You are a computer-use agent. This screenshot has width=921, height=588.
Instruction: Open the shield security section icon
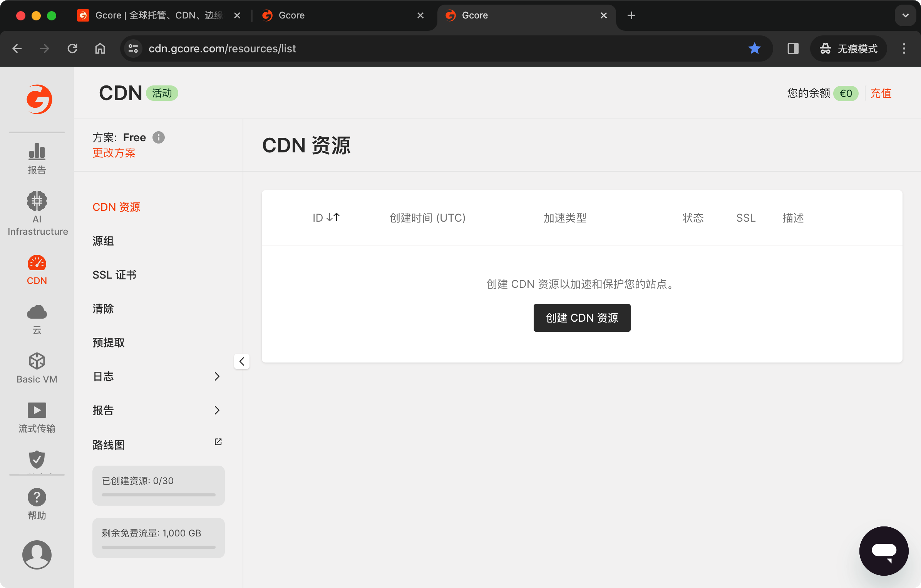37,459
